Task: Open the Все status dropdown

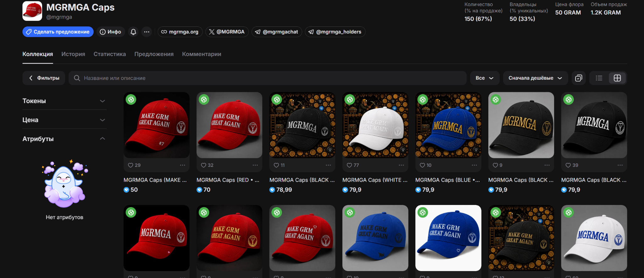Action: [x=485, y=78]
